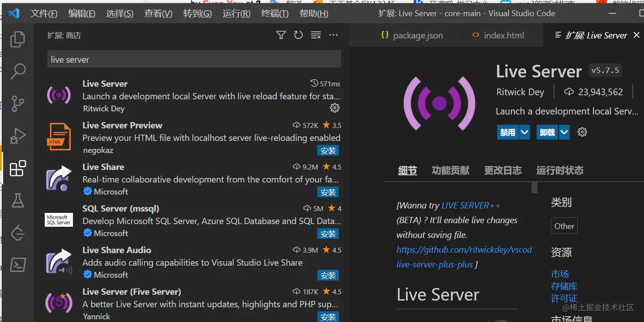The image size is (644, 322).
Task: Click the v5.7.5 version badge
Action: click(x=606, y=71)
